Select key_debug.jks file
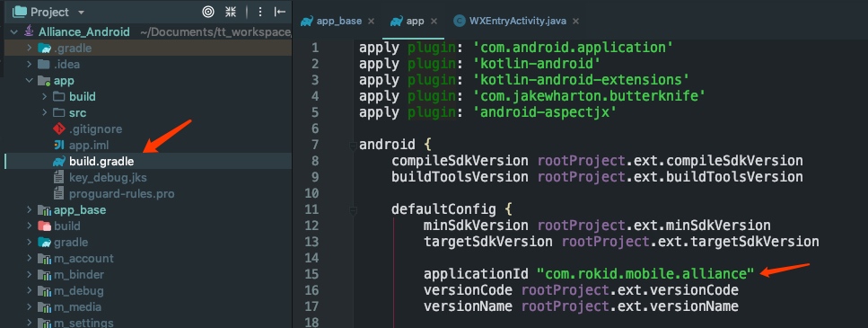 [x=108, y=178]
